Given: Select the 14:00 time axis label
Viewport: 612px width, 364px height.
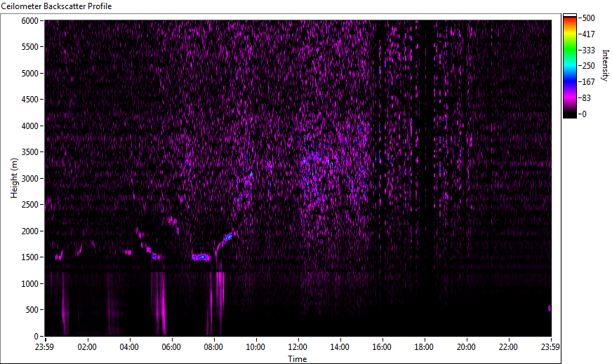Looking at the screenshot, I should [x=340, y=347].
